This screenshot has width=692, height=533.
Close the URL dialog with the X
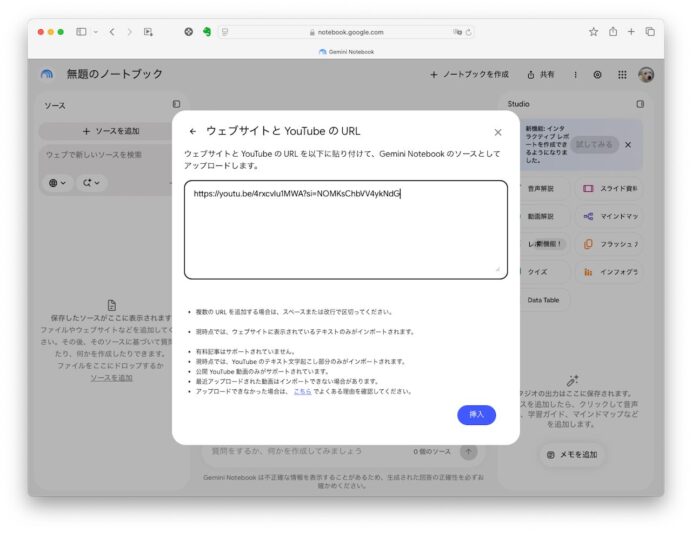coord(498,132)
